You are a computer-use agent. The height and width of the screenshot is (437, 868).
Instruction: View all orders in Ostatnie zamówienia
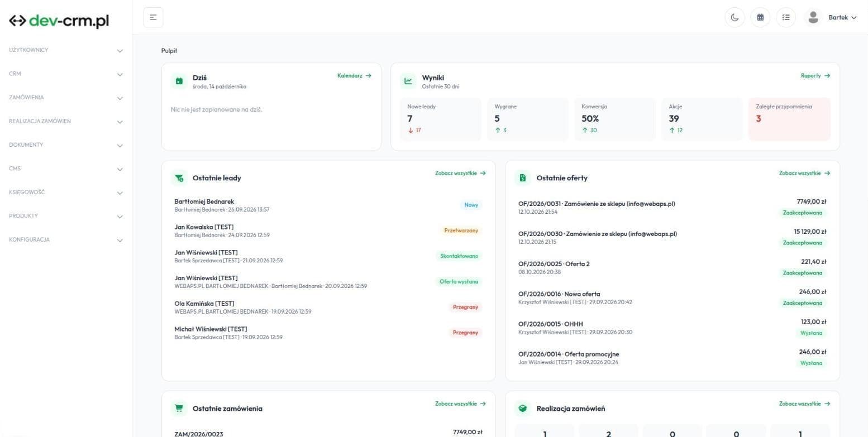tap(460, 404)
